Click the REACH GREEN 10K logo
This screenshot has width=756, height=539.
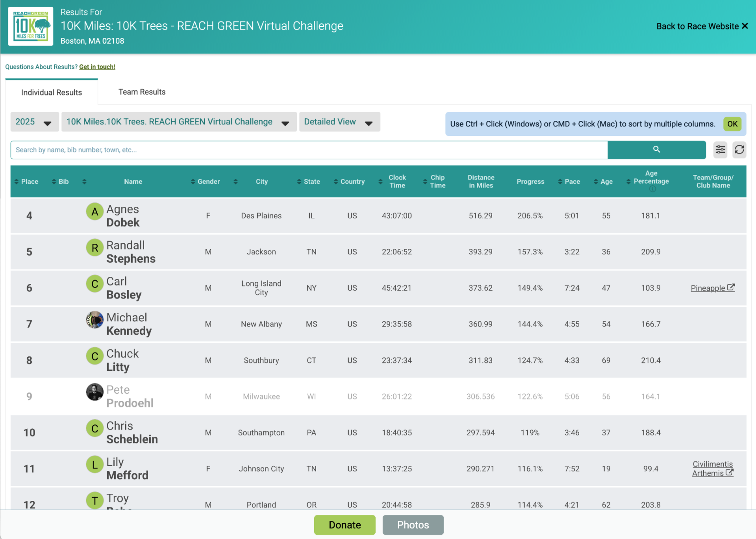click(31, 26)
